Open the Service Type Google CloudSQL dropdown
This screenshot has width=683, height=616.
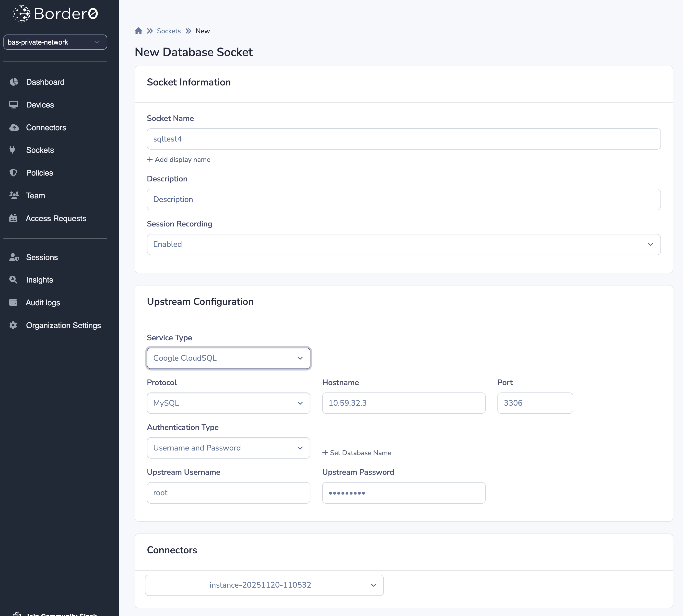[228, 358]
